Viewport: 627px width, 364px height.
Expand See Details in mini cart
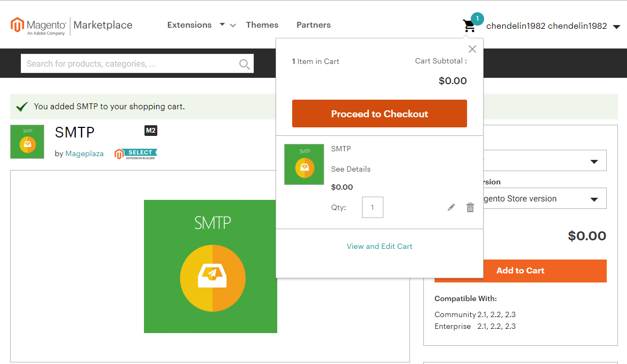pyautogui.click(x=351, y=169)
